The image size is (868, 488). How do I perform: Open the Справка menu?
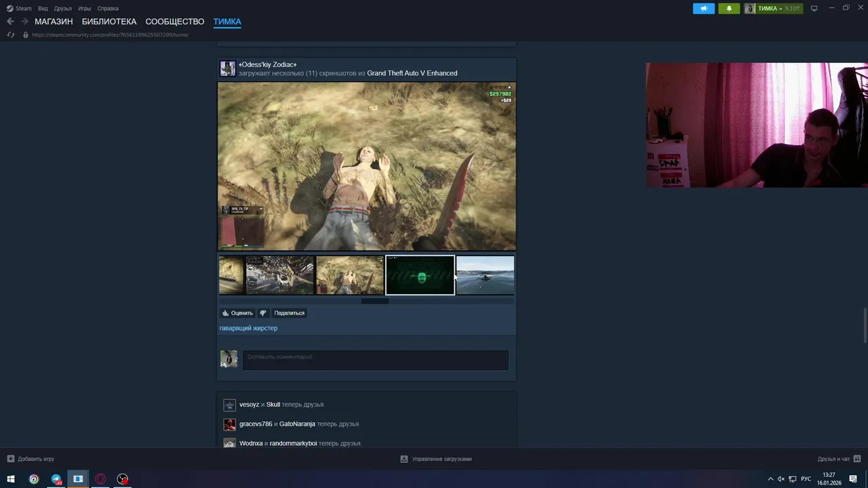tap(108, 8)
